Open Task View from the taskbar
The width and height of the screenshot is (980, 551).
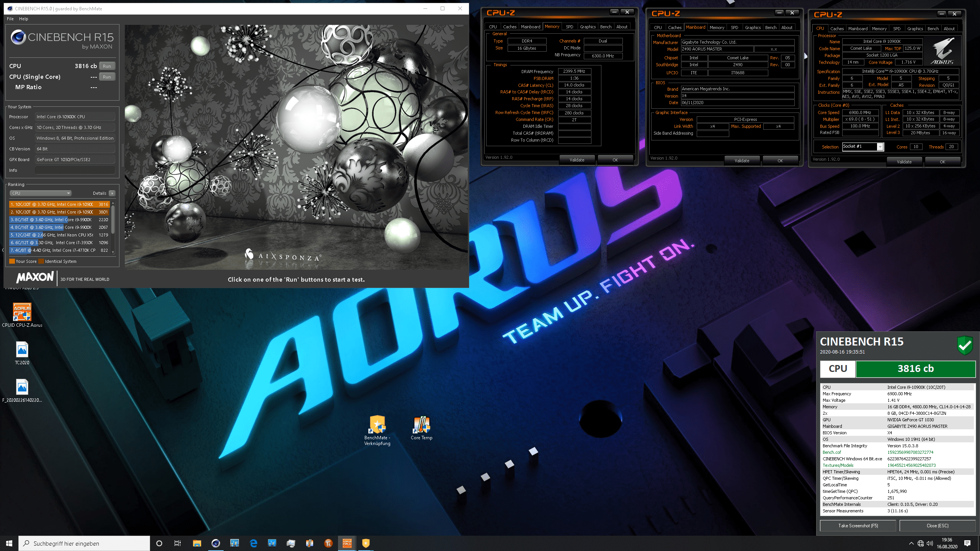pyautogui.click(x=178, y=543)
